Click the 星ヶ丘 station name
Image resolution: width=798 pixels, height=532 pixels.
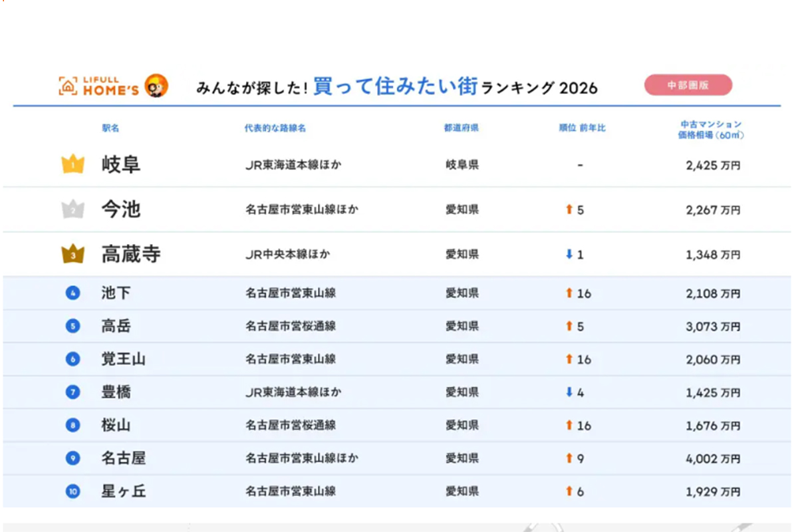[x=123, y=491]
